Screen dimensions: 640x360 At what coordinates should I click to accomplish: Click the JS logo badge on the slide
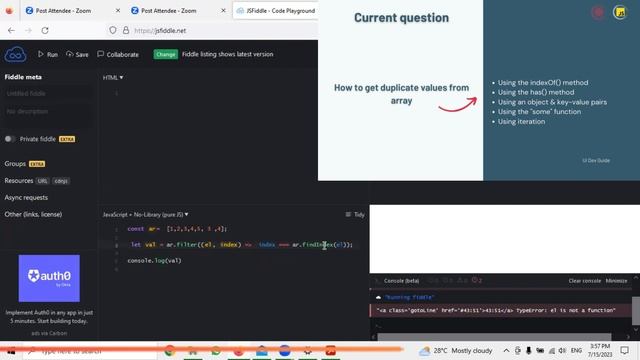pos(620,12)
